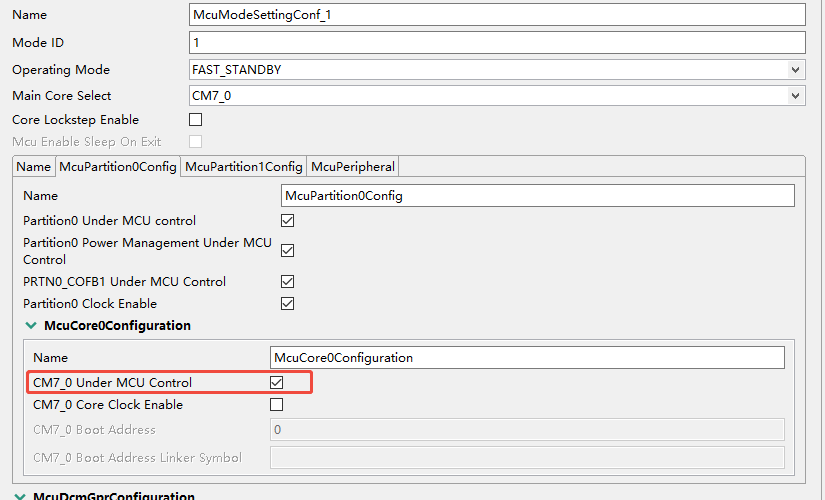Viewport: 825px width, 500px height.
Task: Click the McuCore0Configuration section heading
Action: click(118, 326)
